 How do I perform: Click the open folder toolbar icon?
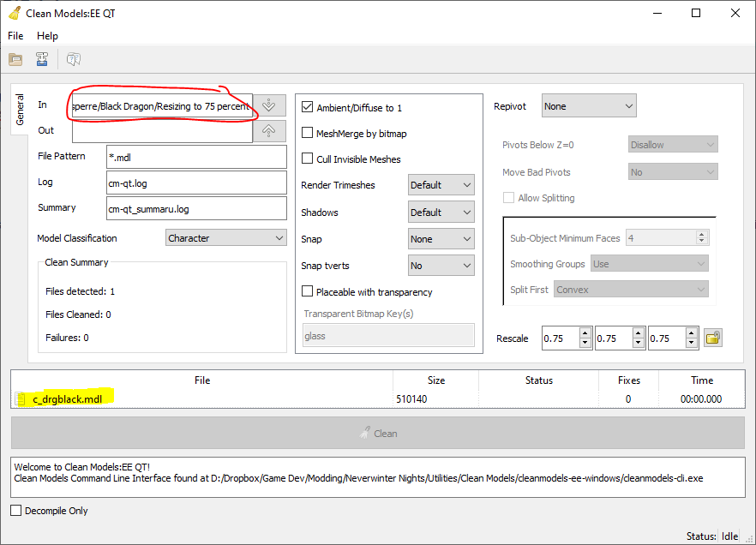[15, 59]
